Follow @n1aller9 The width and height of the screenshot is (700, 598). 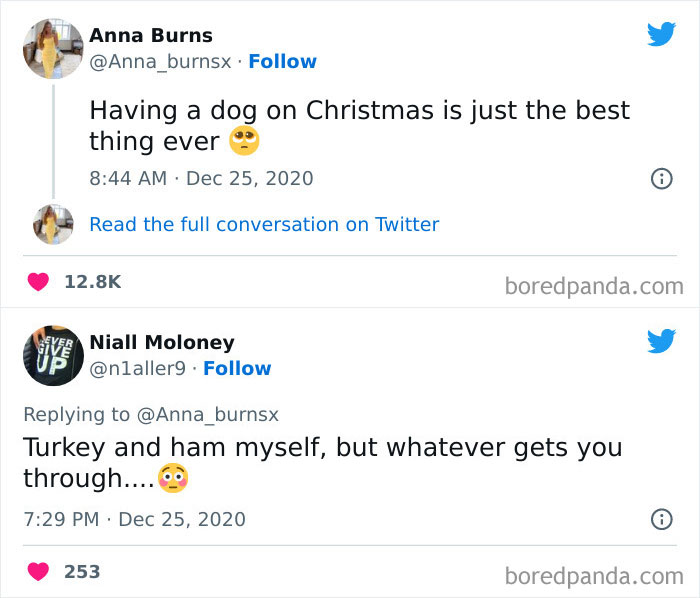coord(237,368)
